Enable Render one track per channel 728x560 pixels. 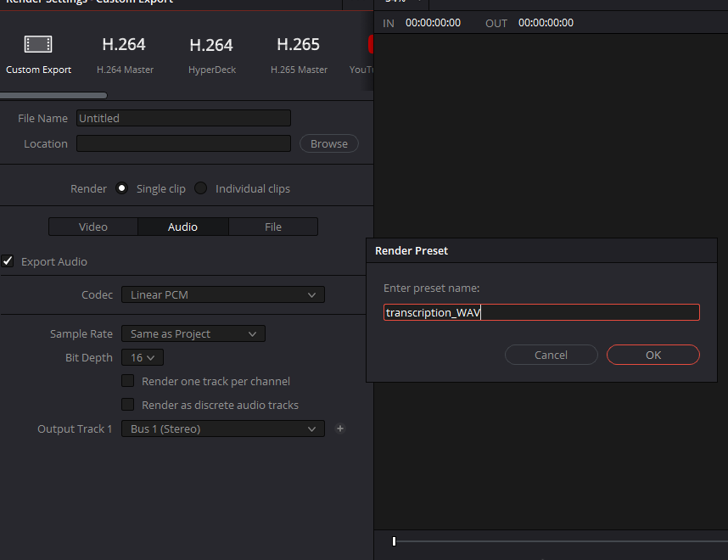point(127,380)
